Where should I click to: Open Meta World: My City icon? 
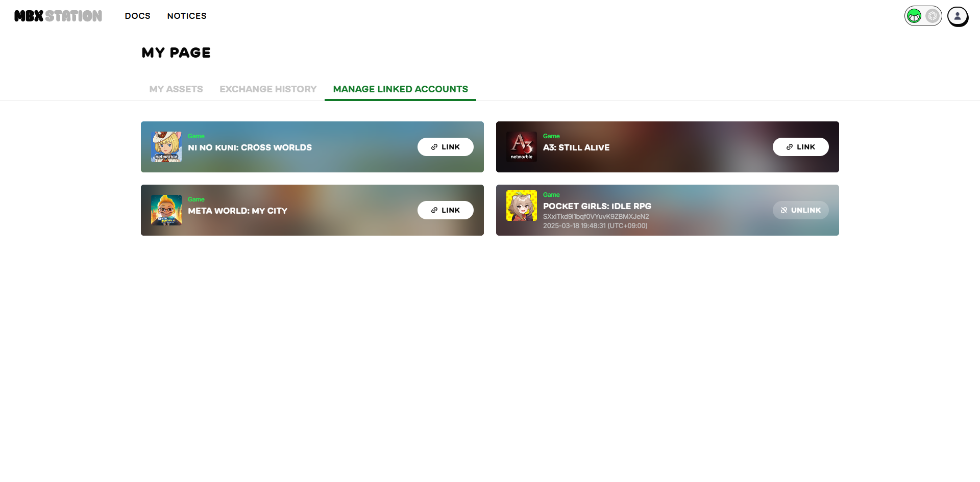[x=166, y=210]
